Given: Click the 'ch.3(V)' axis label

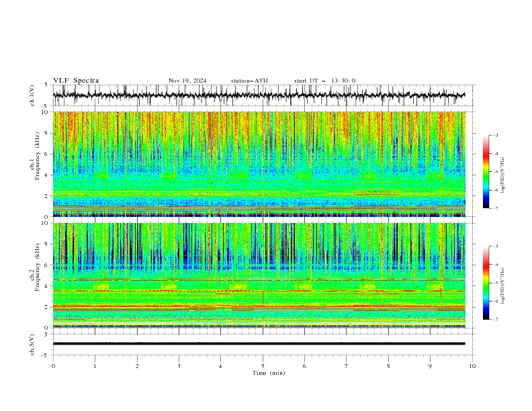Looking at the screenshot, I should [32, 345].
